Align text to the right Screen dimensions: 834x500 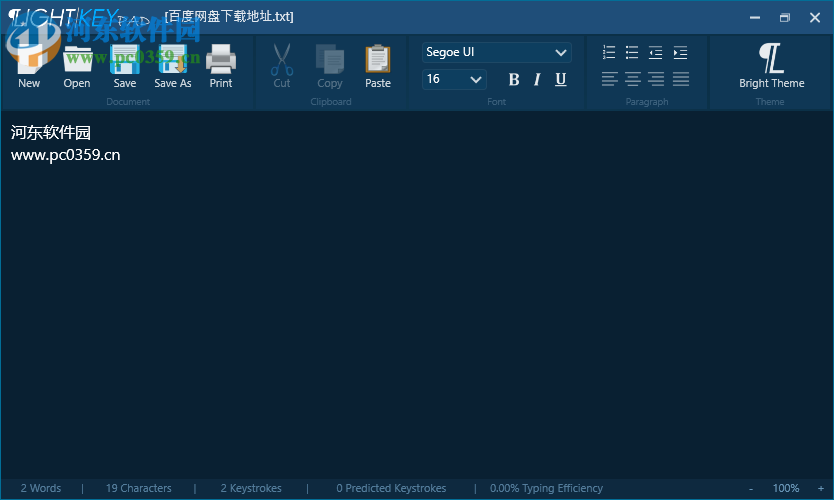pos(656,79)
